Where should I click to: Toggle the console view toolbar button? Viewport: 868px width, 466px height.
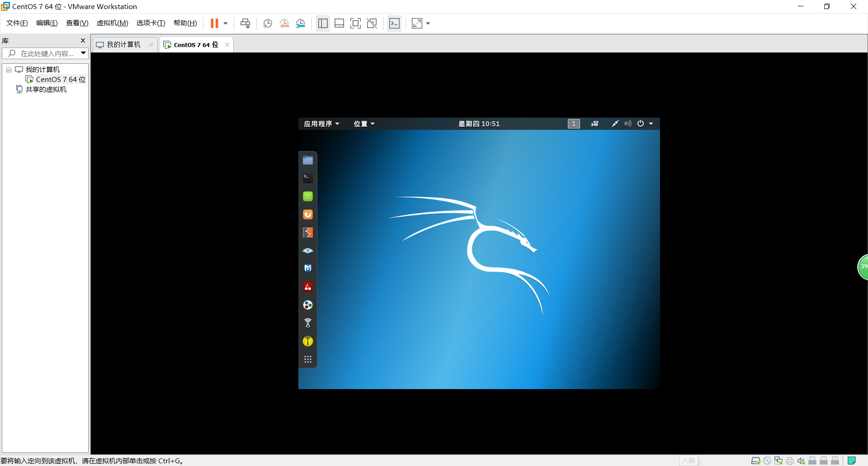[x=395, y=23]
